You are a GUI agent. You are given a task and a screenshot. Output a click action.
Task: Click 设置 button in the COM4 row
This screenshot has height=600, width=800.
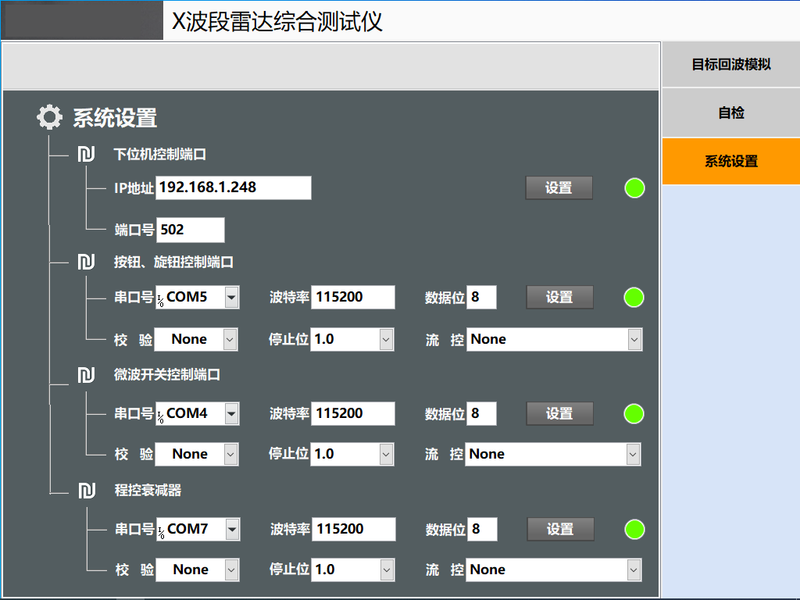[560, 413]
